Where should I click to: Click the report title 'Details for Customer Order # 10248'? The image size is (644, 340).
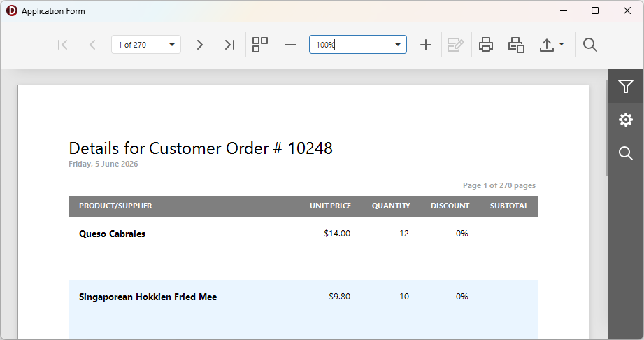click(201, 148)
